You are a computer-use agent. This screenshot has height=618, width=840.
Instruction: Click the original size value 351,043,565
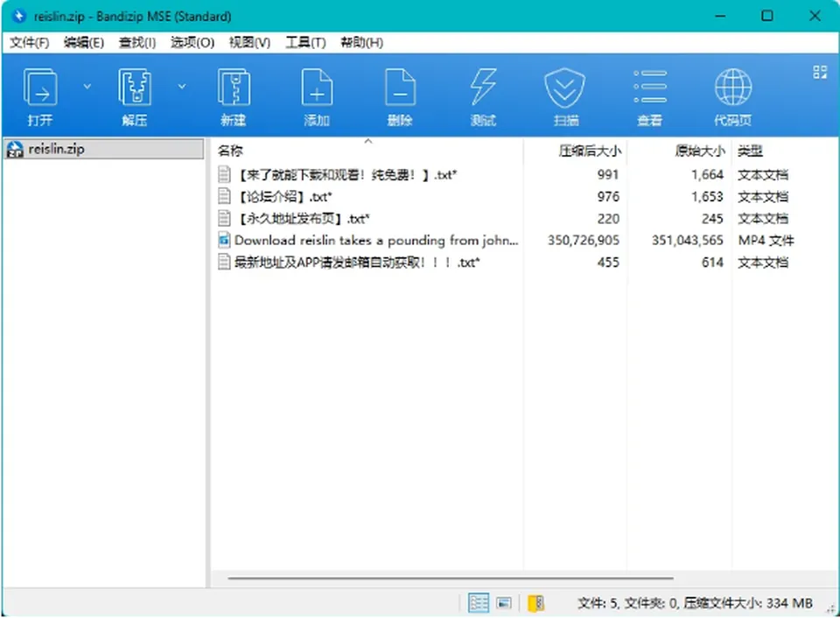pos(688,240)
